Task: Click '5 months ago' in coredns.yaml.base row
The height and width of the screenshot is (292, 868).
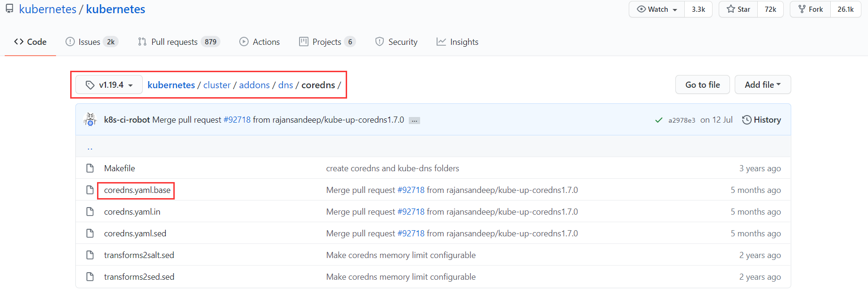Action: point(755,190)
